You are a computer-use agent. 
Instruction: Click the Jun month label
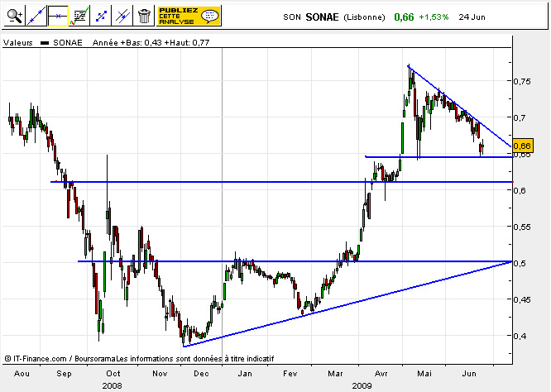[469, 373]
